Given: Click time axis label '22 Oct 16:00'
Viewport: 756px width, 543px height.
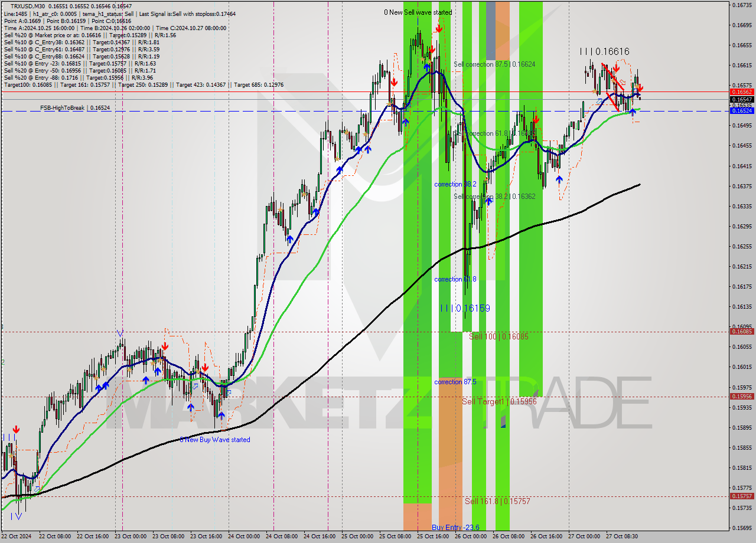Looking at the screenshot, I should [93, 537].
